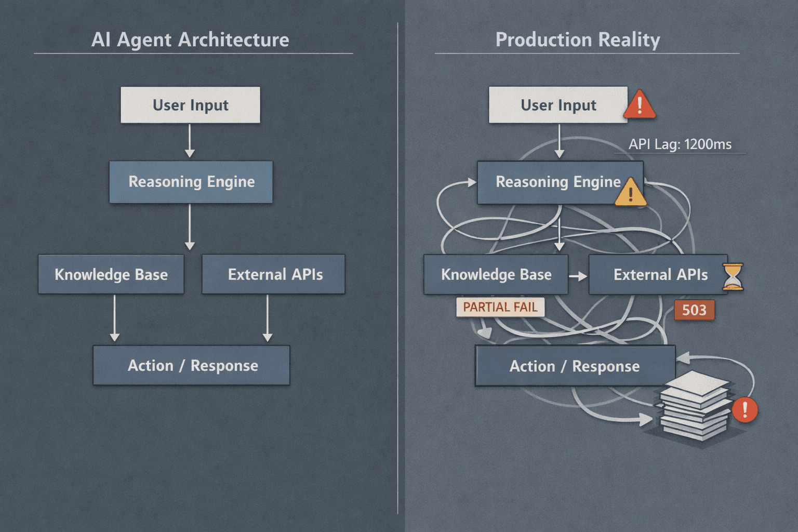
Task: Toggle the External APIs box in Production Reality
Action: point(661,274)
